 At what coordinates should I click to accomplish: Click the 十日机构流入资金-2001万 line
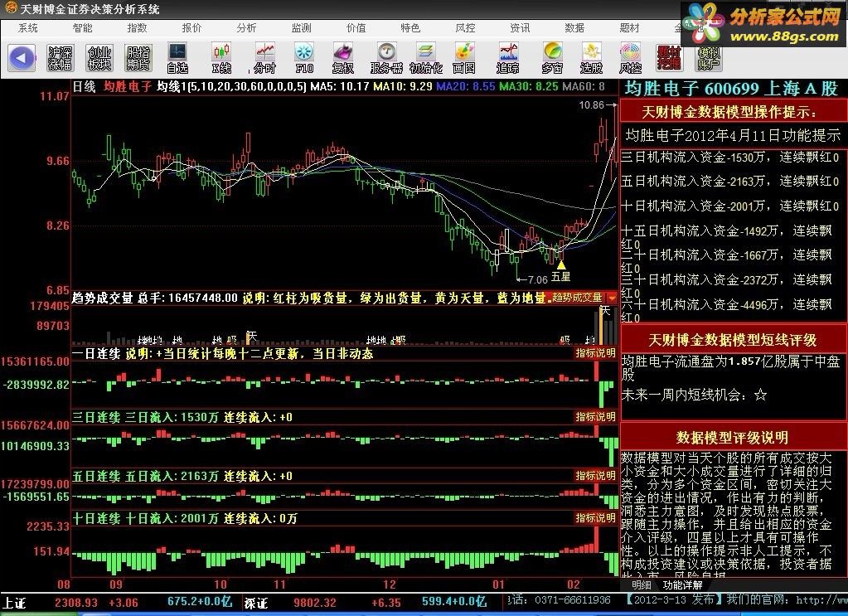[730, 206]
